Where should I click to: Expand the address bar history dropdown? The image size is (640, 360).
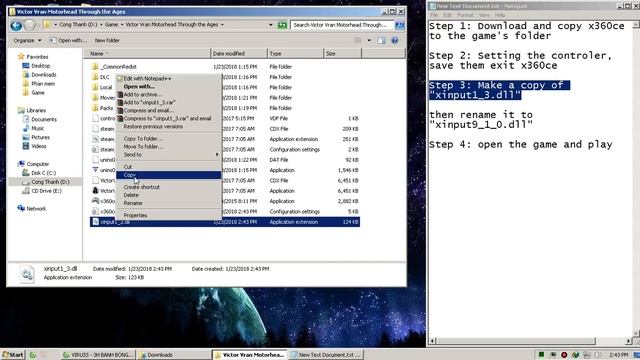click(271, 25)
